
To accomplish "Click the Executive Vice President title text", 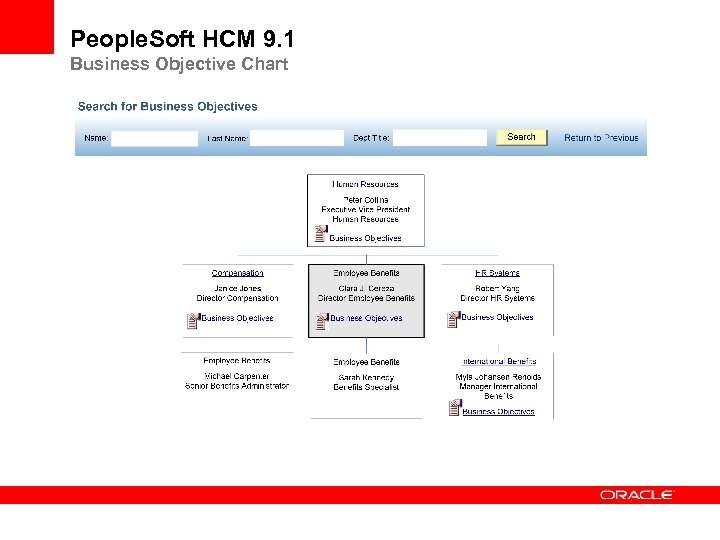I will point(366,209).
